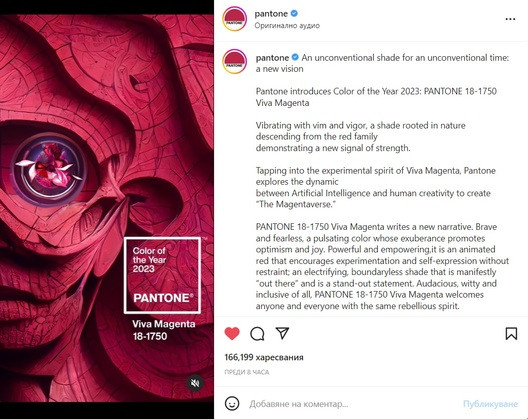
Task: Open the three-dot more options menu
Action: 510,19
